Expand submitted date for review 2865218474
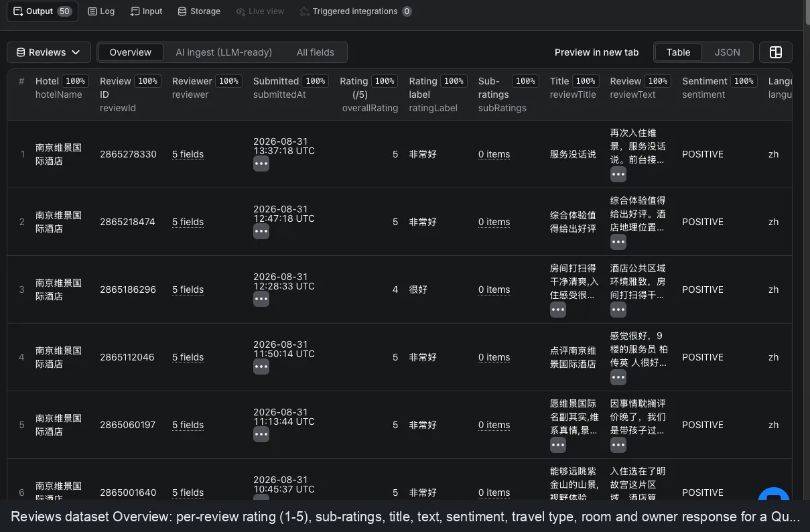Viewport: 810px width, 532px height. [261, 231]
